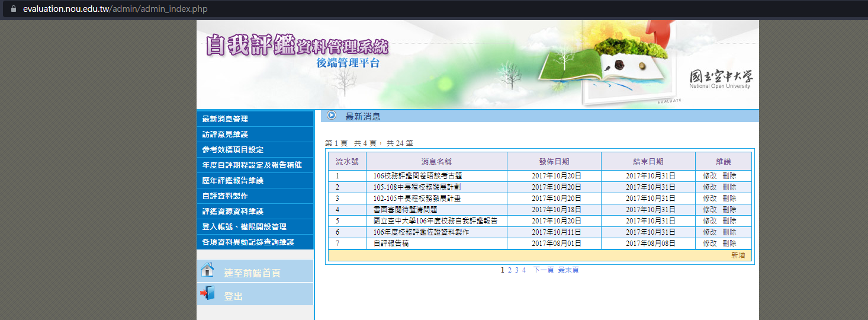Click the 第 1 頁 共 4 頁 summary text
Viewport: 868px width, 320px height.
tap(369, 143)
